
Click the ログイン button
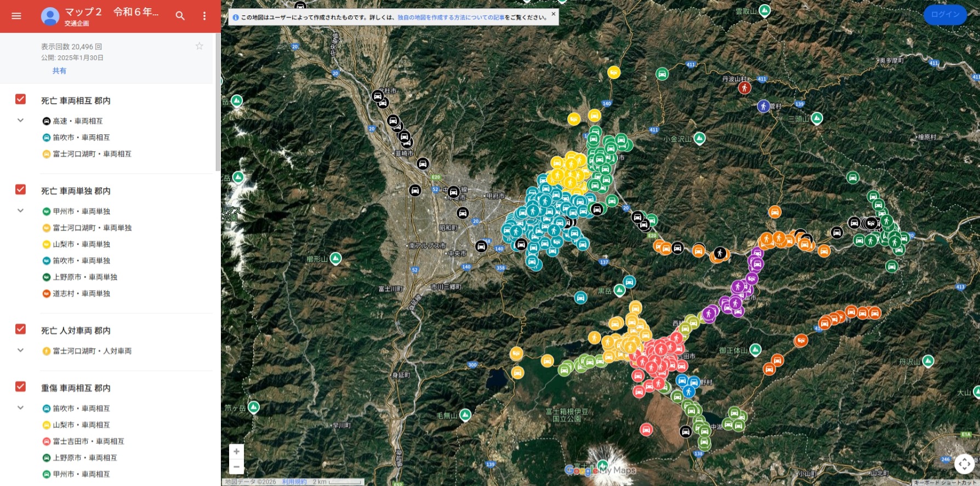[945, 15]
